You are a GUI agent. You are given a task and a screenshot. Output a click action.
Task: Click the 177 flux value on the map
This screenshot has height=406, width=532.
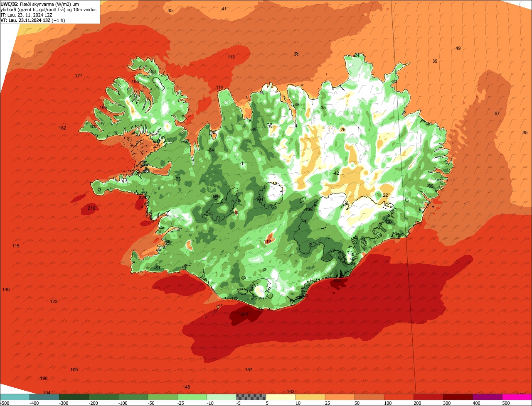pyautogui.click(x=79, y=76)
